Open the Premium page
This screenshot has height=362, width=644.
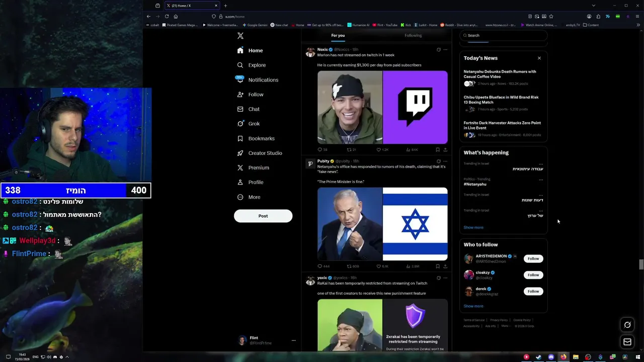253,167
